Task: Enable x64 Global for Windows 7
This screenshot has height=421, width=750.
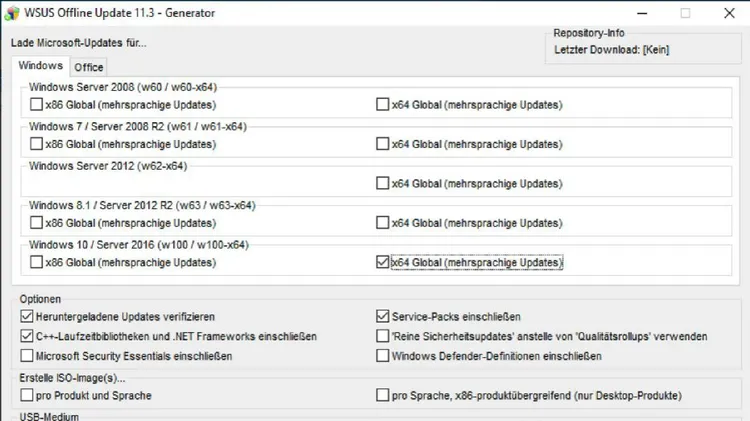Action: point(383,144)
